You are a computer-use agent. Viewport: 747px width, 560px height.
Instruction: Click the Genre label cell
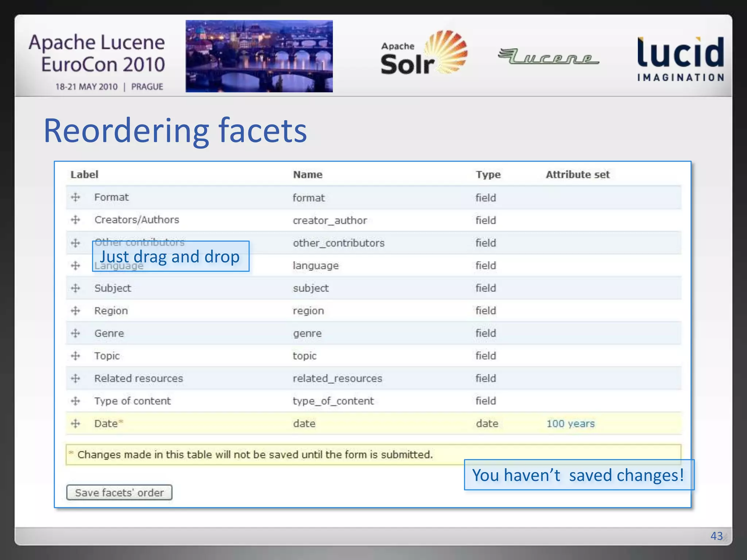click(x=109, y=334)
